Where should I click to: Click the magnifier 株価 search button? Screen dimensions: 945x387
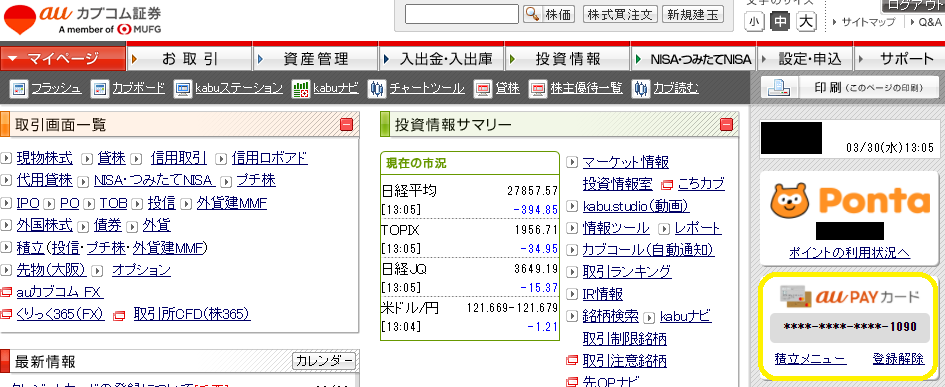[x=548, y=14]
